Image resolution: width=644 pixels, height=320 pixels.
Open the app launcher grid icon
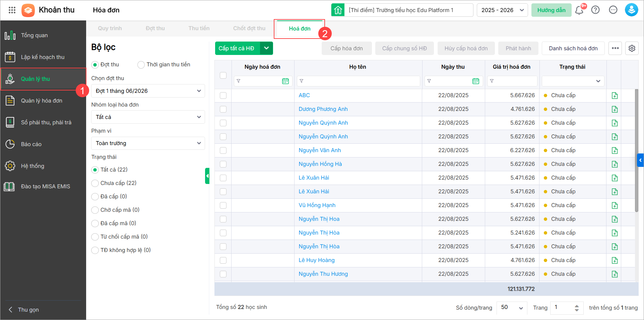point(12,10)
